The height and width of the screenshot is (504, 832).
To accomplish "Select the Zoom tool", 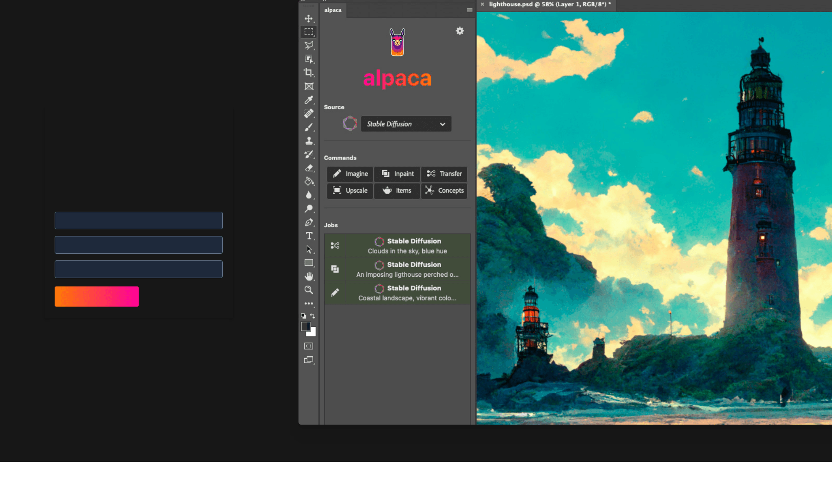I will (x=308, y=290).
